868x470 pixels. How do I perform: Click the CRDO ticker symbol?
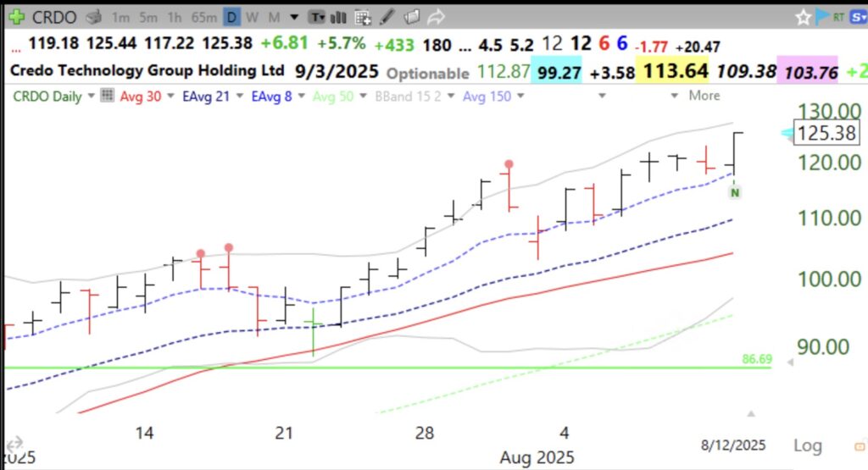[x=54, y=18]
